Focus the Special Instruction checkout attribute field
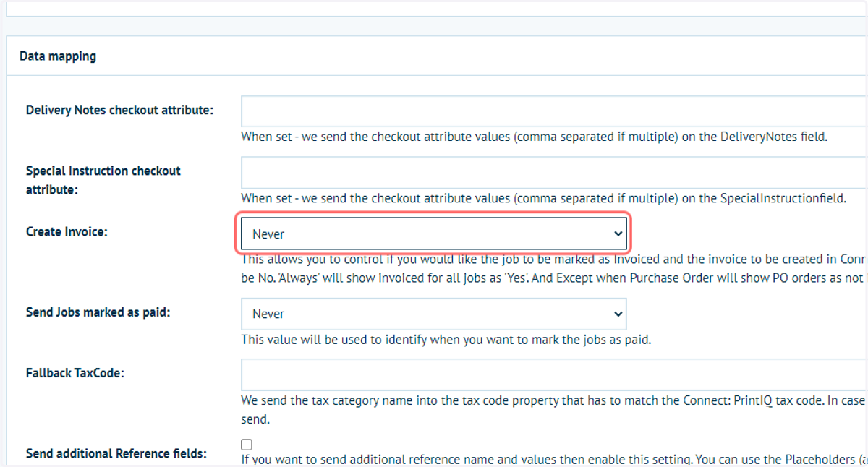 coord(554,173)
